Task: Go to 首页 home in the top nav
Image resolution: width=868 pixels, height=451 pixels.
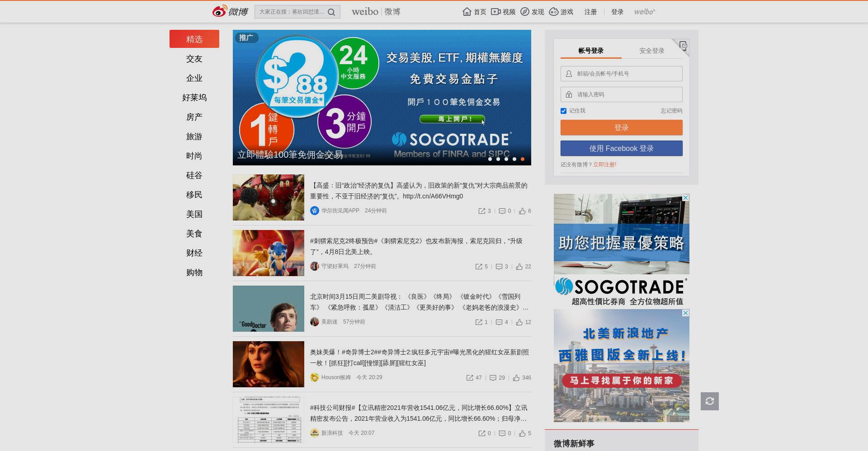Action: [x=474, y=12]
